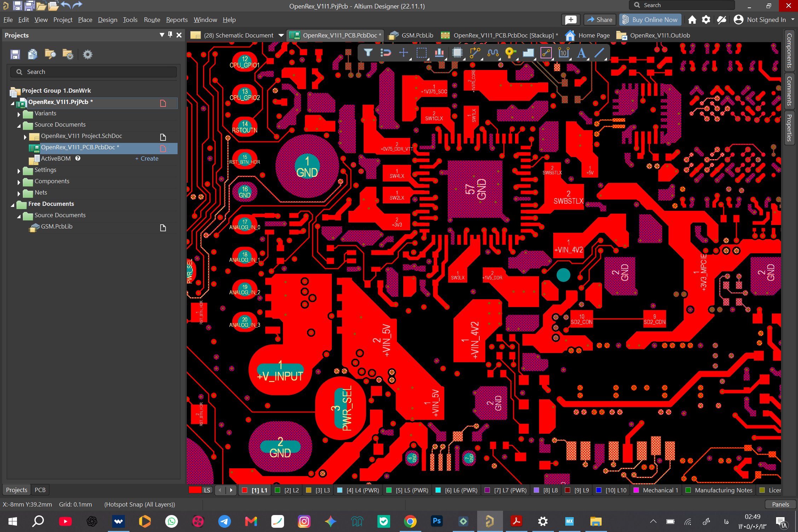798x532 pixels.
Task: Click the Selection Filter funnel icon
Action: [x=368, y=53]
